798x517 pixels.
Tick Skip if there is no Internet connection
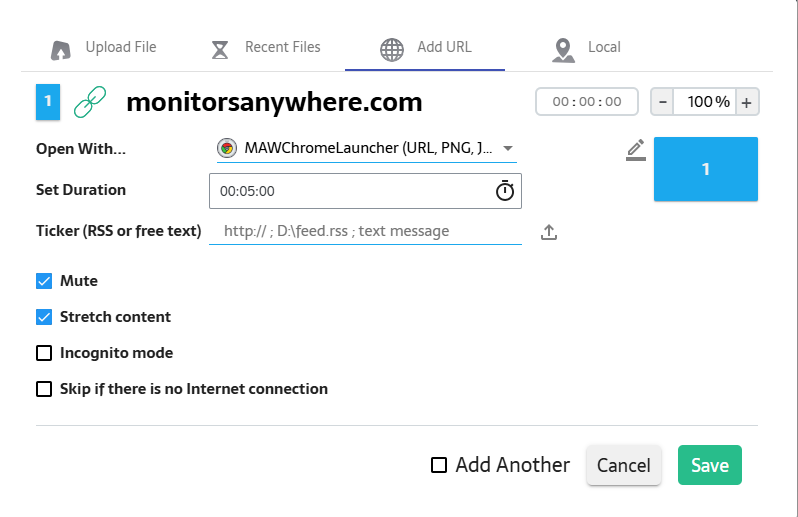point(44,389)
